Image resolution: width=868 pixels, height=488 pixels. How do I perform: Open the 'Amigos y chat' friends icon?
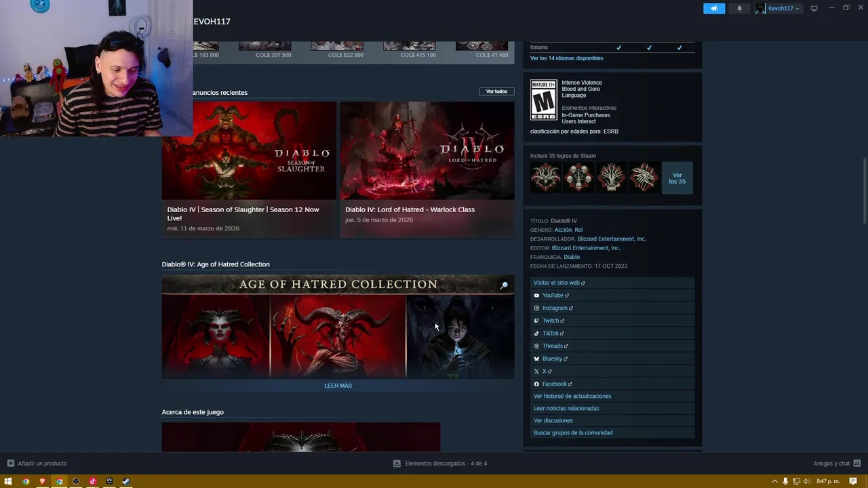point(857,464)
